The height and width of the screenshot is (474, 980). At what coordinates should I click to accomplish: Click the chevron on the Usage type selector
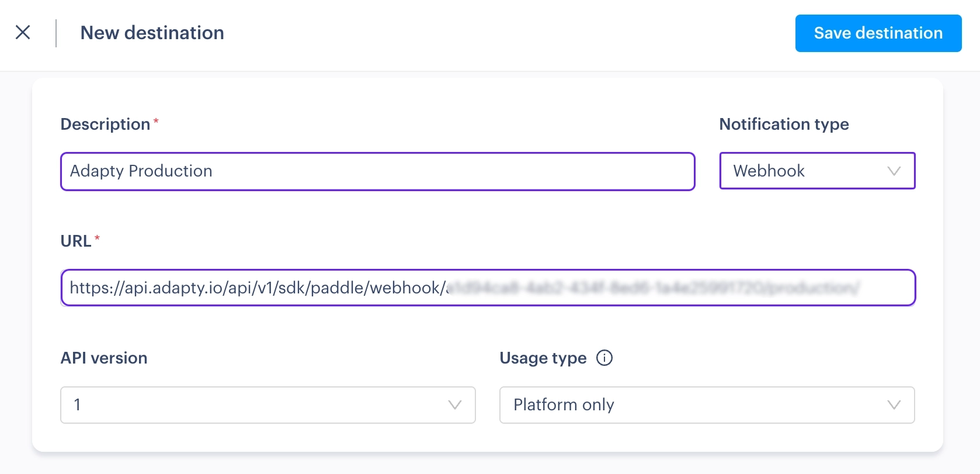point(894,404)
